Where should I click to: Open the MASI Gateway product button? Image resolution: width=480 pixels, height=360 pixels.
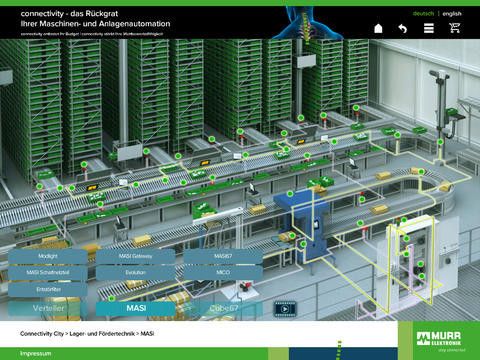[136, 256]
